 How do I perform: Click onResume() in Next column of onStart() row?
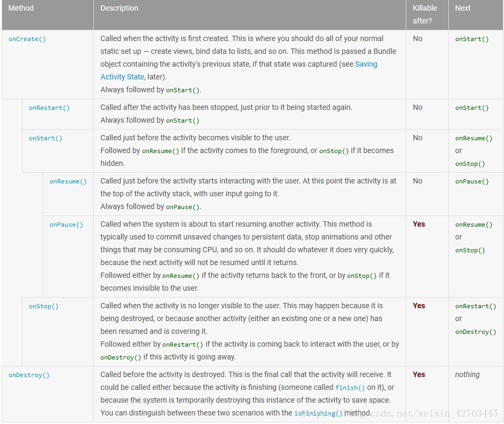[474, 138]
